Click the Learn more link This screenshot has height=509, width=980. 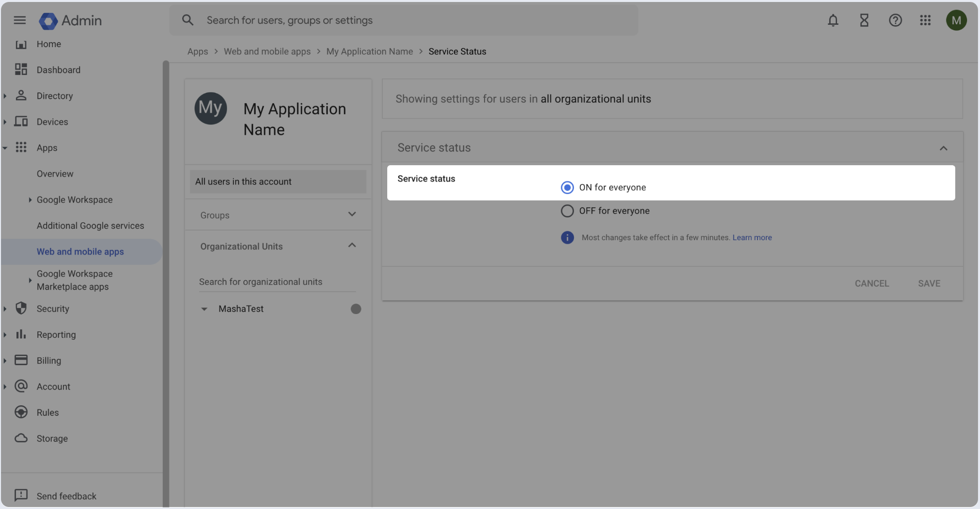(752, 238)
